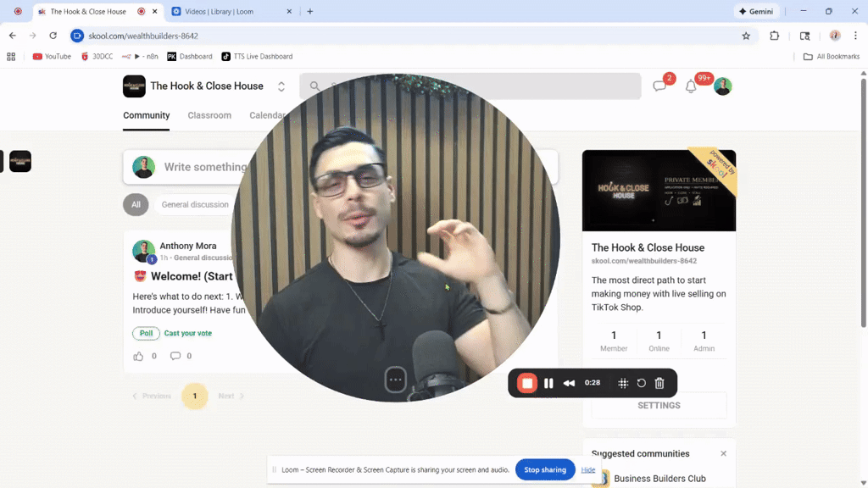
Task: Open n8n bookmark
Action: (x=140, y=57)
